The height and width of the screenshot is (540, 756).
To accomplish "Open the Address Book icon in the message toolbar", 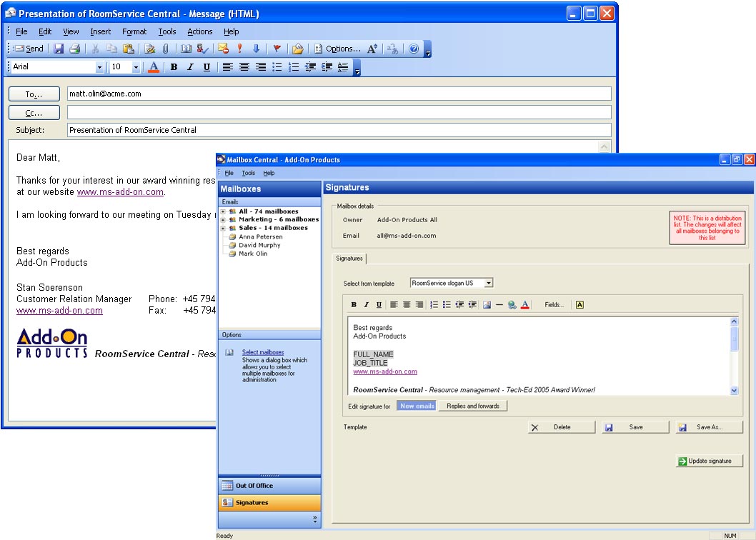I will click(x=186, y=49).
